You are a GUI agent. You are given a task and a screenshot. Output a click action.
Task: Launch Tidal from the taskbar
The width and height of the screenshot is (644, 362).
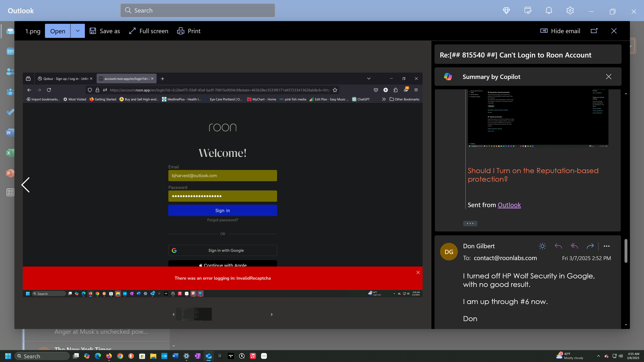(231, 356)
